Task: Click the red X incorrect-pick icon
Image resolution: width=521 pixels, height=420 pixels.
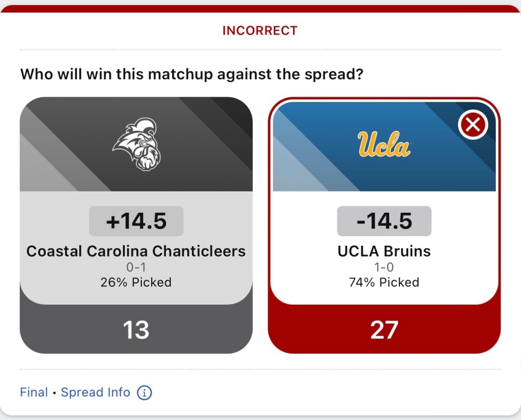Action: [x=473, y=125]
